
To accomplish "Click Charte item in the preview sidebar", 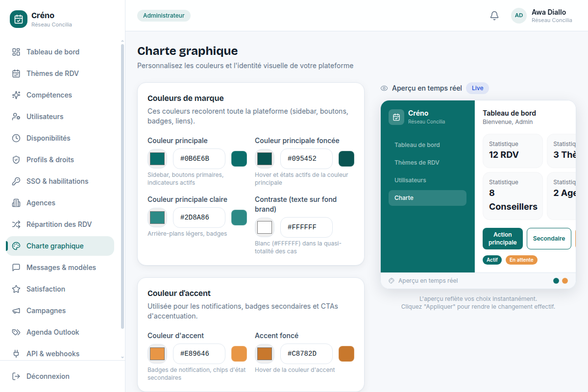I will [x=427, y=198].
